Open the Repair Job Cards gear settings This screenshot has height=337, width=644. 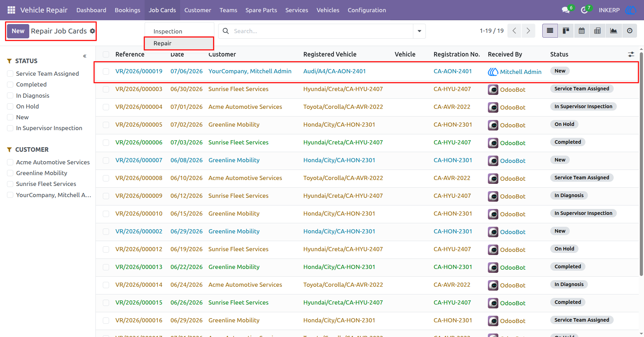pyautogui.click(x=92, y=31)
